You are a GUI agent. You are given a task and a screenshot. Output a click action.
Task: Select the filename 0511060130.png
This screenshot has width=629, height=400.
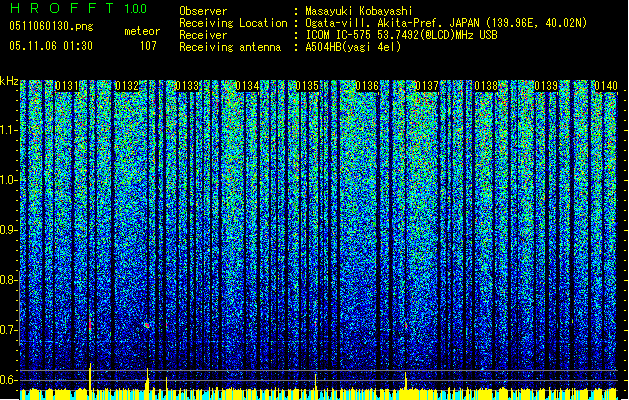point(51,26)
